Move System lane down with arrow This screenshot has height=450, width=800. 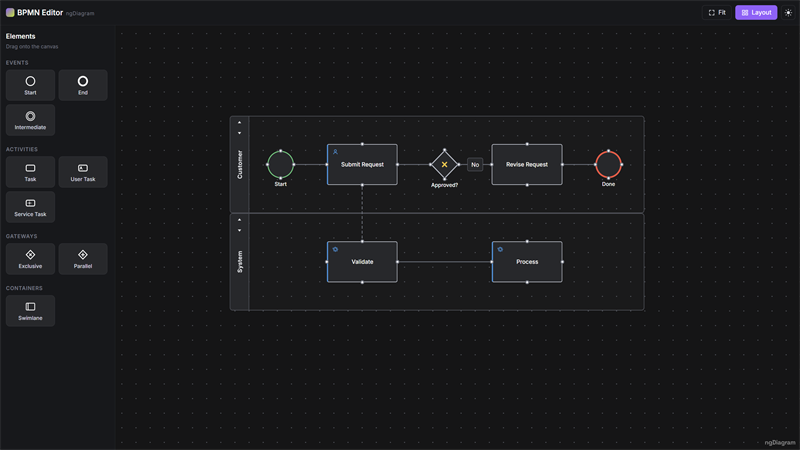pyautogui.click(x=239, y=231)
